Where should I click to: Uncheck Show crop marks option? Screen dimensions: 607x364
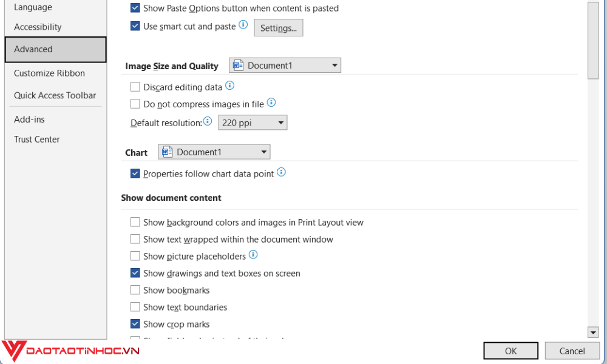(135, 325)
